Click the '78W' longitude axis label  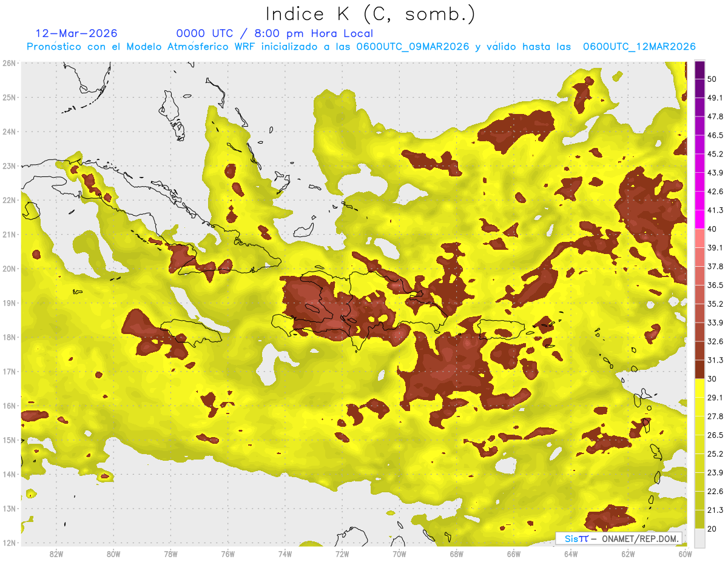[170, 554]
